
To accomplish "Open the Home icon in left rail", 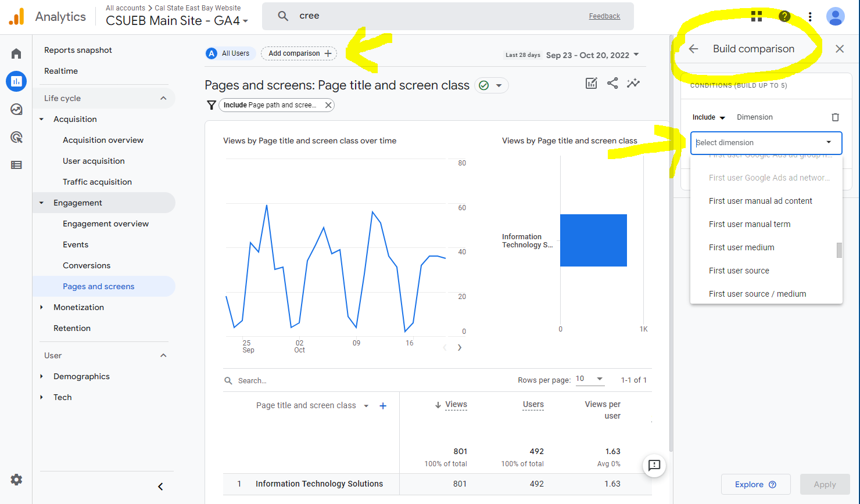I will 16,54.
